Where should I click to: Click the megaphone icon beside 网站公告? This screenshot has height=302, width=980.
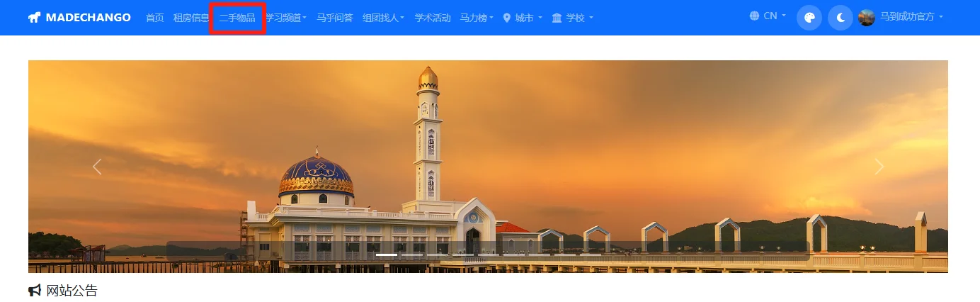(35, 291)
